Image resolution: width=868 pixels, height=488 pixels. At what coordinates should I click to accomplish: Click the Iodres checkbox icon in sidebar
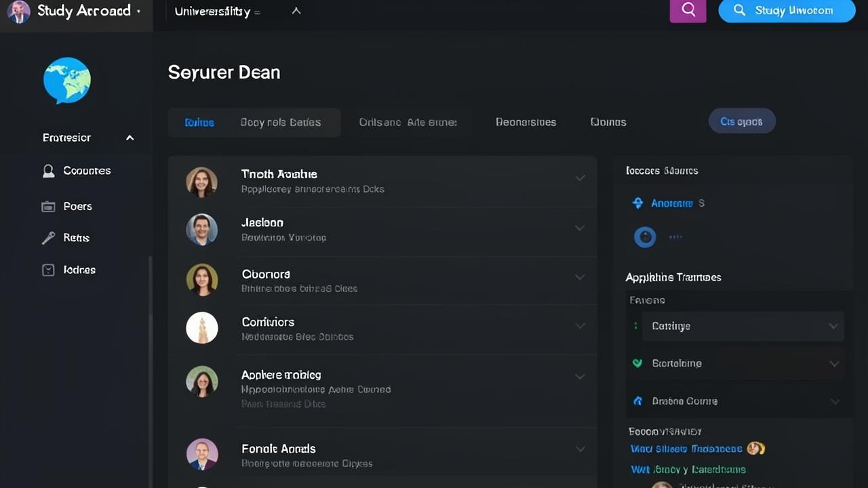48,270
